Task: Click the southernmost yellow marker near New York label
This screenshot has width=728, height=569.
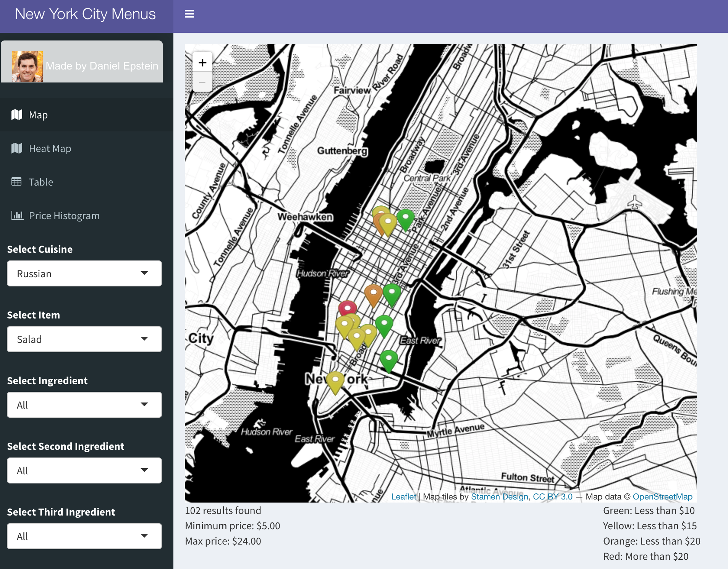Action: point(335,381)
